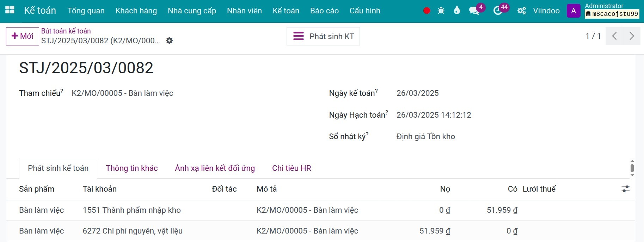Open the Nhà cung cấp menu

pyautogui.click(x=192, y=11)
